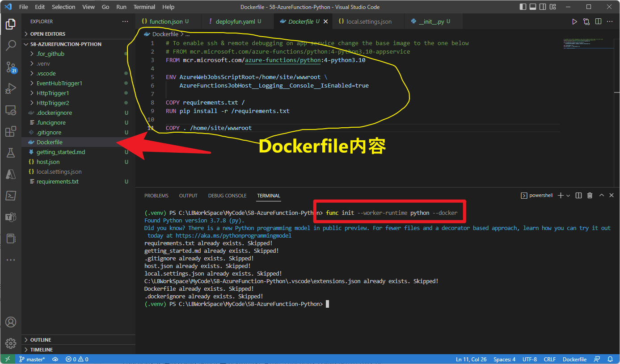Expand the OUTLINE section
The image size is (620, 364).
point(41,340)
